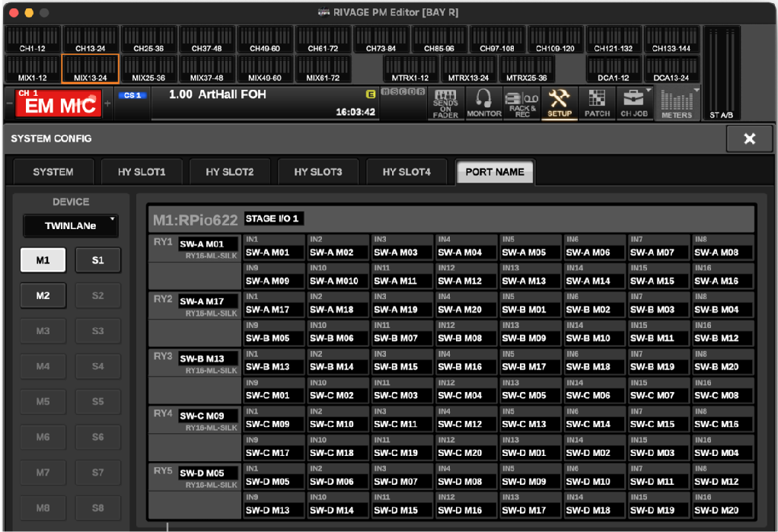Select the CH85-96 meter bank

coord(439,40)
